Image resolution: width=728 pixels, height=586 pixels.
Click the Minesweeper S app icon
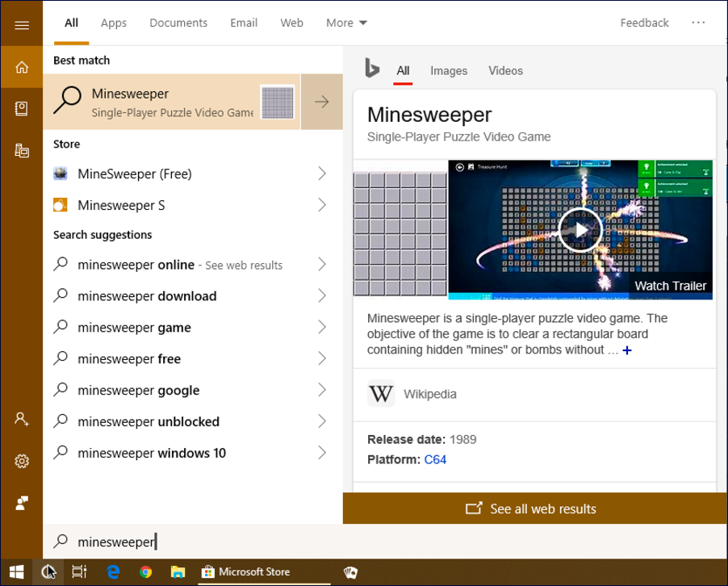61,205
